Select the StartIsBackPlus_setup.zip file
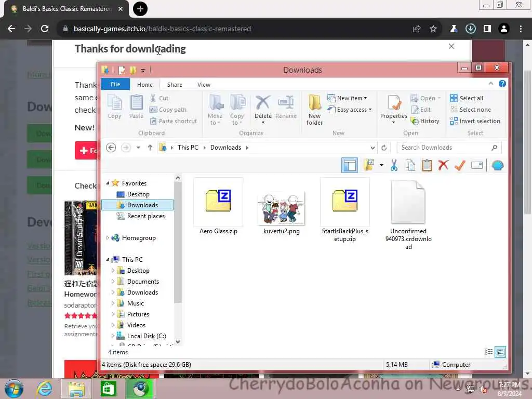Viewport: 532px width, 399px height. tap(345, 210)
